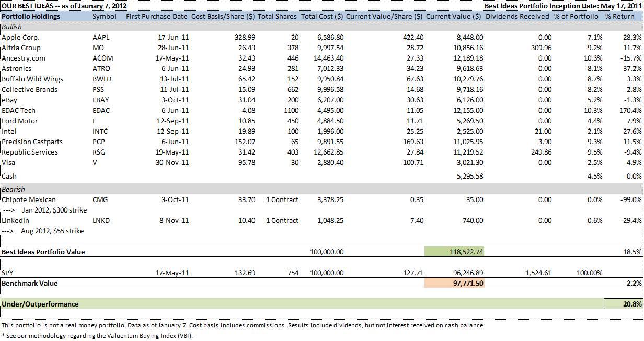Click the SPY dividends value 1,524.61
The height and width of the screenshot is (341, 644).
point(537,273)
